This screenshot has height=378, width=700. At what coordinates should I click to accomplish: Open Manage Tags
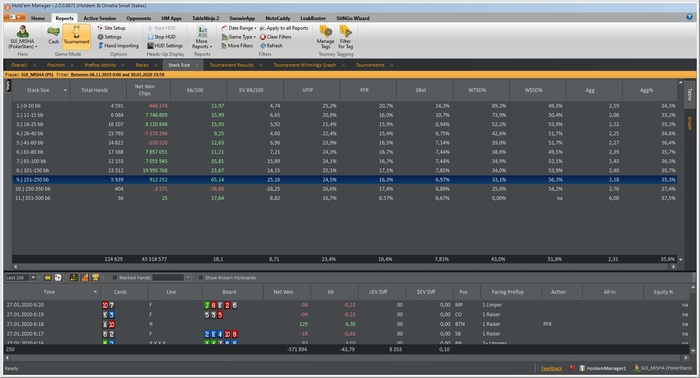click(x=325, y=37)
